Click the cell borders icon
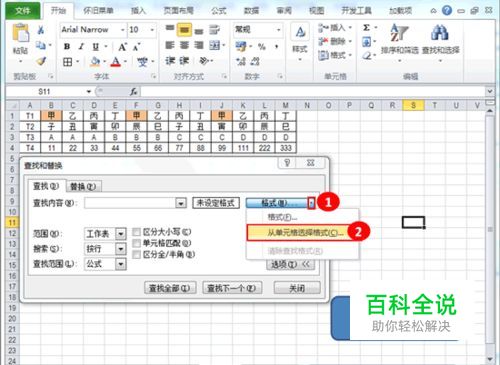The width and height of the screenshot is (500, 365). click(68, 62)
